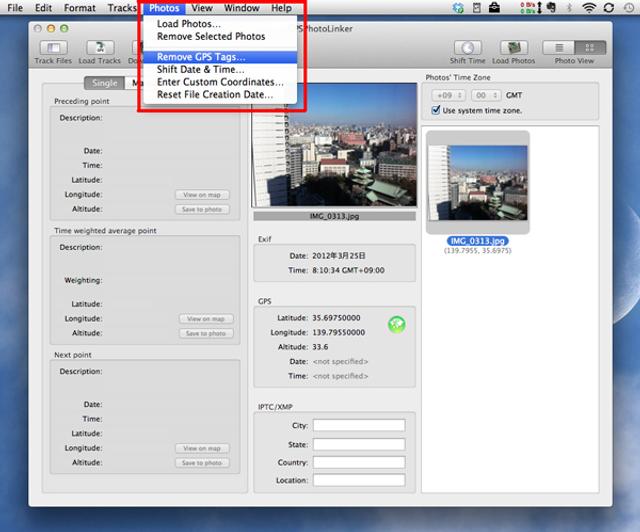Image resolution: width=640 pixels, height=532 pixels.
Task: Click the Track Files toolbar icon
Action: coord(53,48)
